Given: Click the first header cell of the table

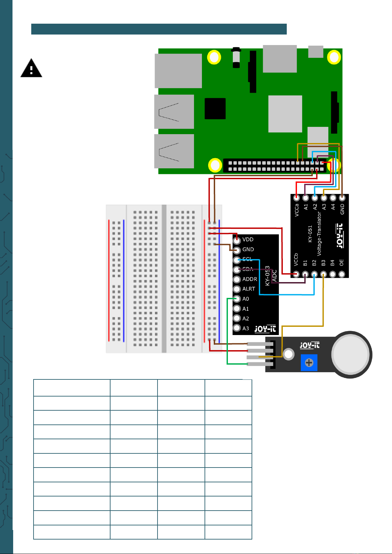Looking at the screenshot, I should [72, 388].
